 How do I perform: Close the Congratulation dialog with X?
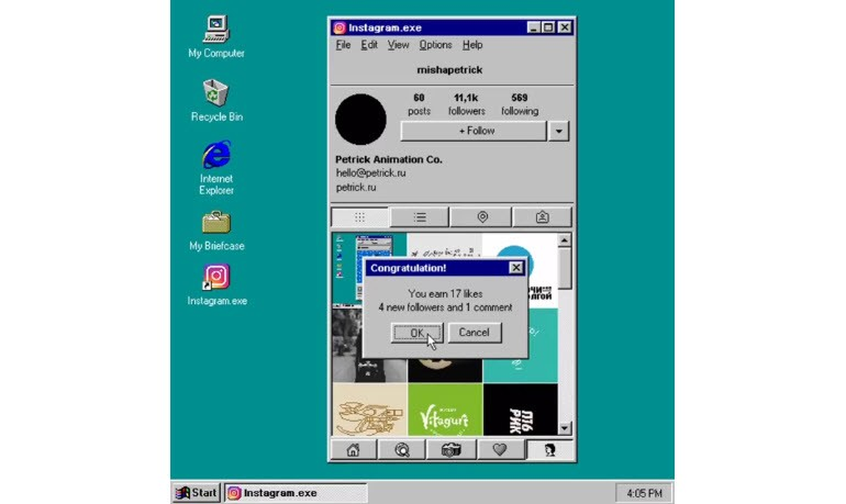pos(516,268)
